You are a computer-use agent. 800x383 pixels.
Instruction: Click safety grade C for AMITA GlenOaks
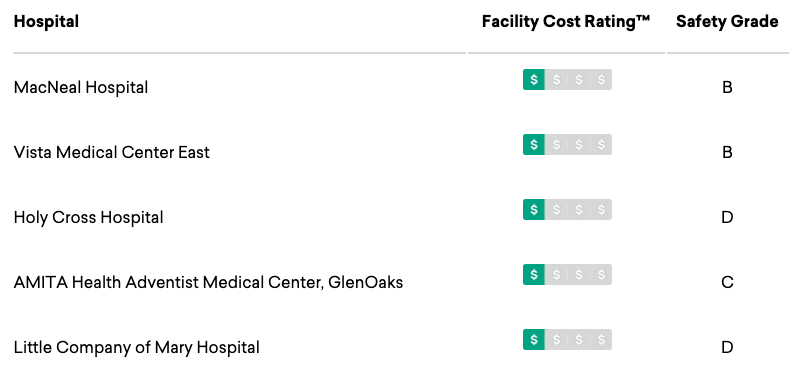point(727,282)
